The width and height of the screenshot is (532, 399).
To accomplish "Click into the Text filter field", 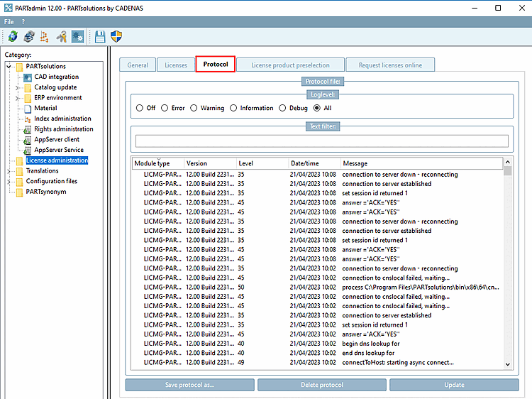I will click(x=321, y=141).
